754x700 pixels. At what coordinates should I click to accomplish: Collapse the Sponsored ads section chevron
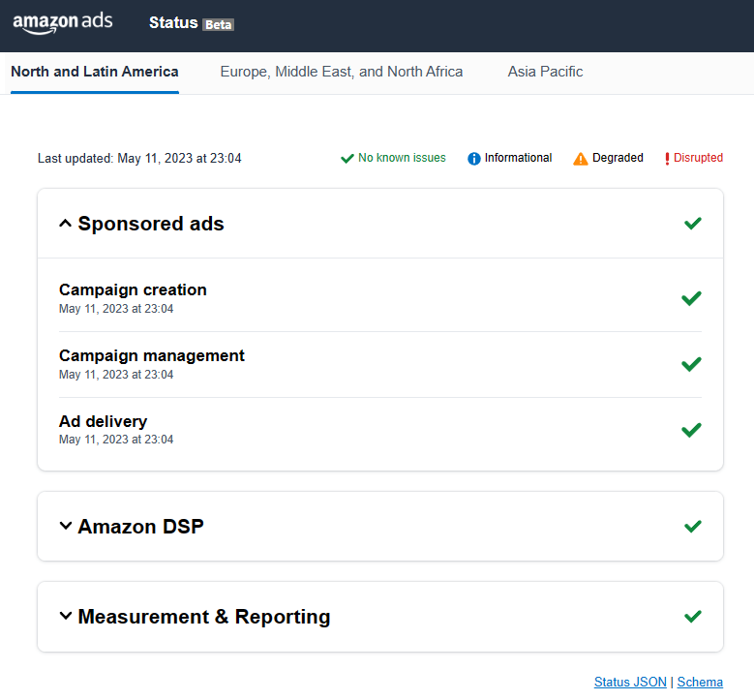(x=66, y=224)
